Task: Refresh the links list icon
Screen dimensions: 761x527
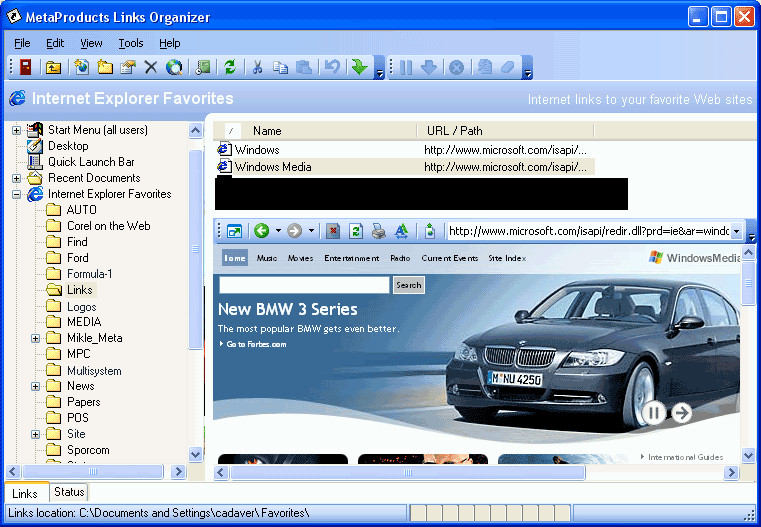Action: click(230, 67)
